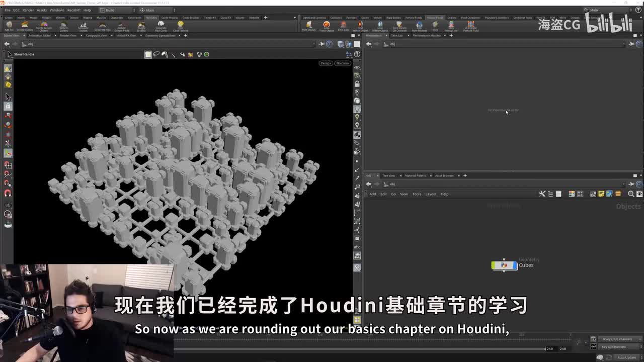Show the network color palette grid icon
Screen dimensions: 644x362
pyautogui.click(x=572, y=194)
